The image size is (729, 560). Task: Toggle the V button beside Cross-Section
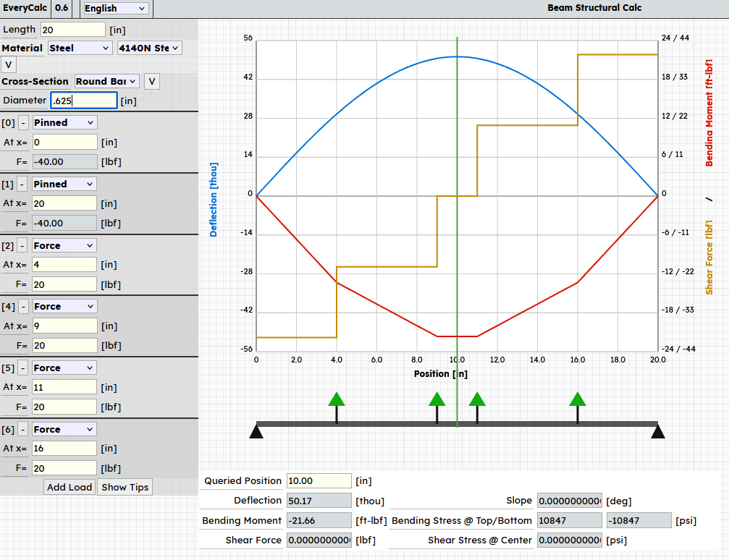(x=152, y=81)
